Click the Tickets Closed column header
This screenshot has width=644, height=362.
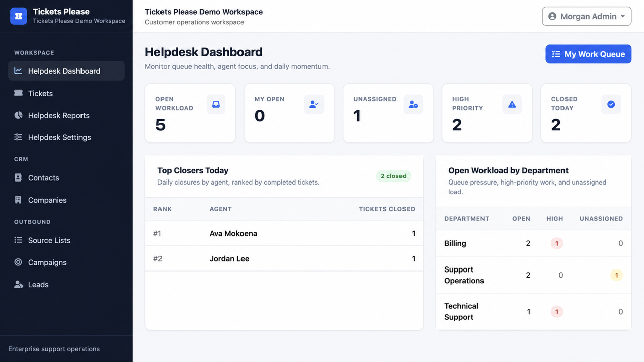click(387, 209)
